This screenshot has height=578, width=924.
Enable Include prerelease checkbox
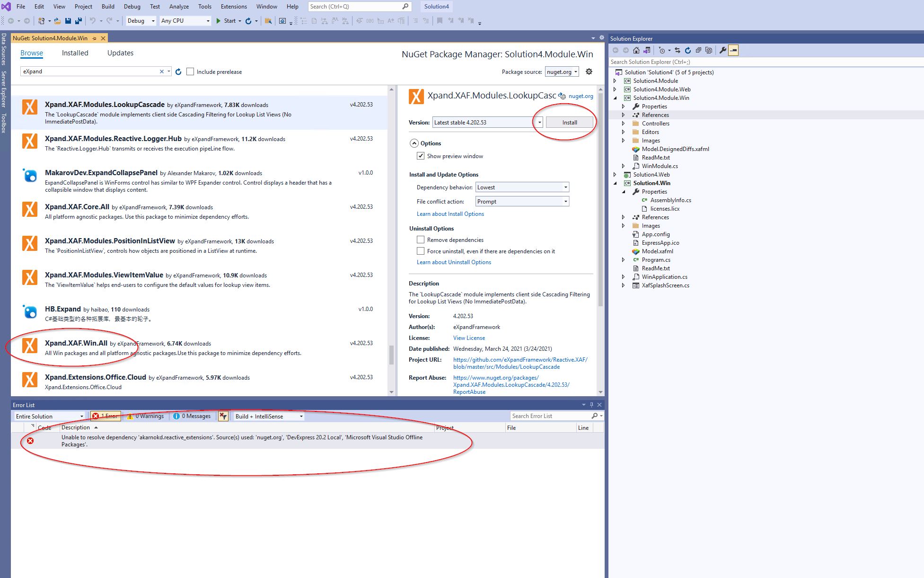pyautogui.click(x=190, y=72)
